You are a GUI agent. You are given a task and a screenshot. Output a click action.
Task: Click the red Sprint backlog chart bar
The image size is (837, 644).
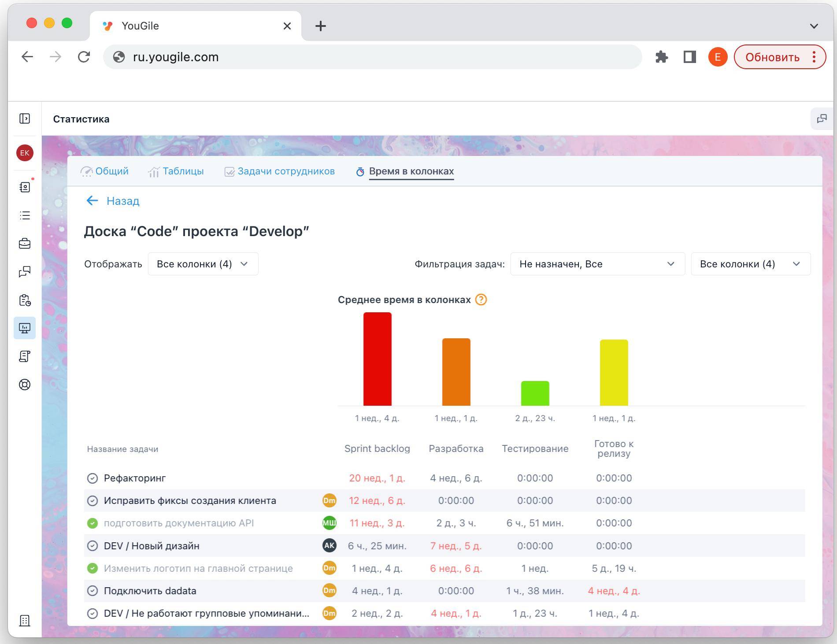coord(377,359)
